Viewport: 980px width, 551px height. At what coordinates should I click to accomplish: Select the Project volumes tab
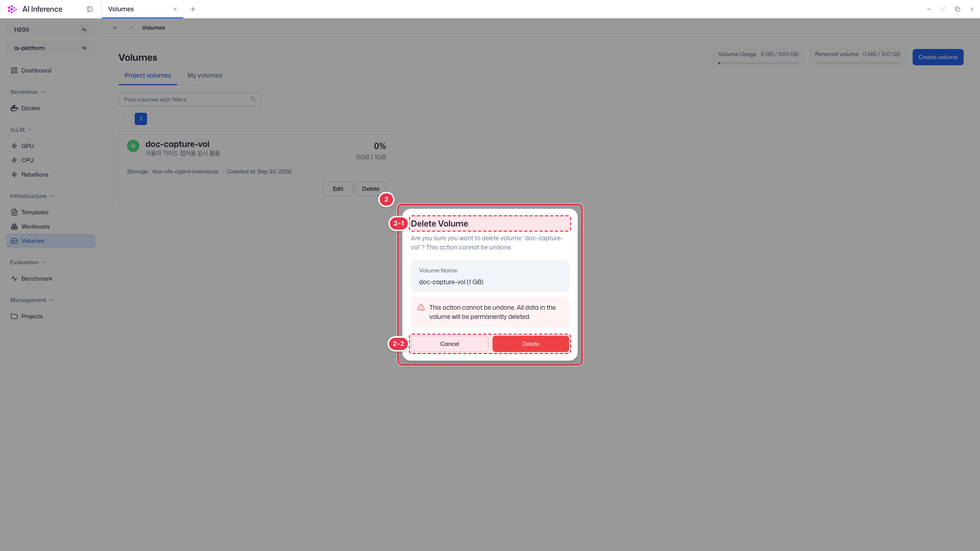tap(148, 76)
